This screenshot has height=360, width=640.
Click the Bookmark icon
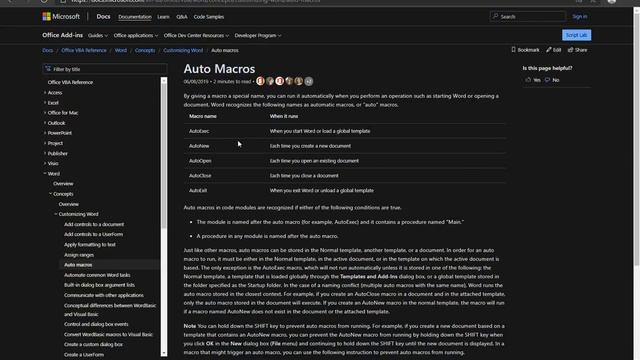513,50
